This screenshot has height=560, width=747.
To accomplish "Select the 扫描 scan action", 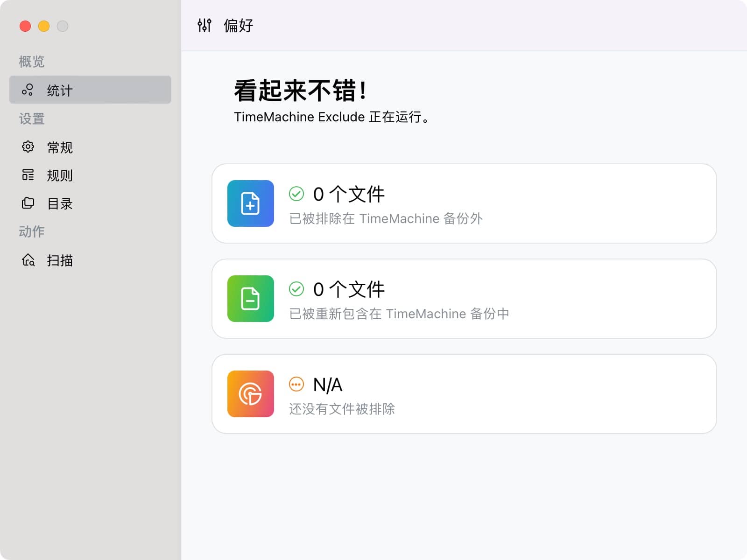I will 90,260.
